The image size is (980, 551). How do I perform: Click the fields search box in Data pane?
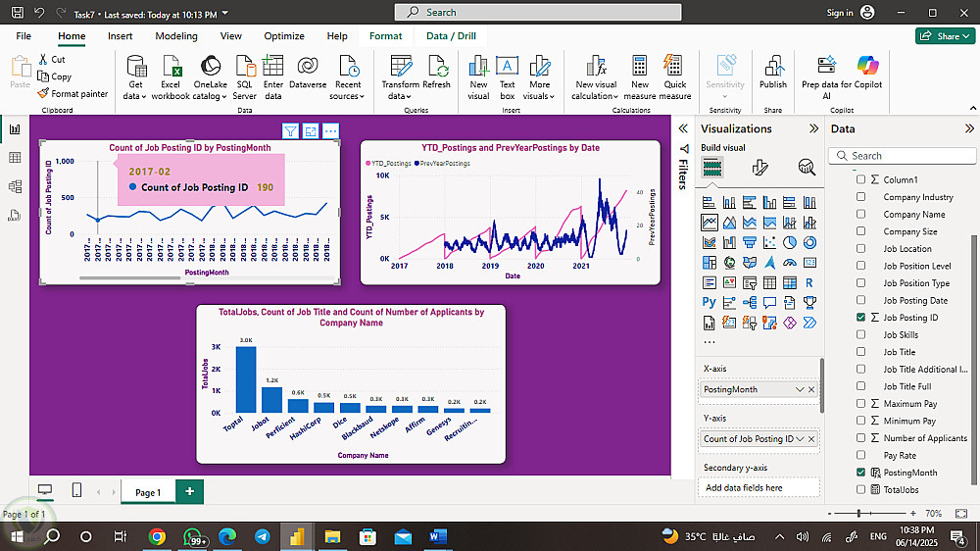tap(902, 156)
